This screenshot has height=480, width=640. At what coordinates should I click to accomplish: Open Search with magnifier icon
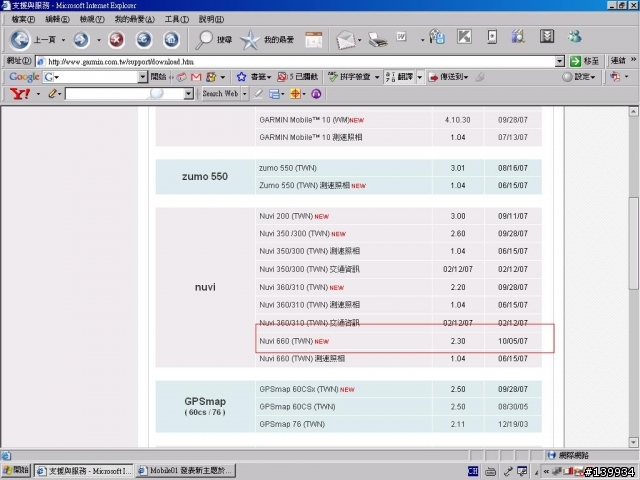204,40
